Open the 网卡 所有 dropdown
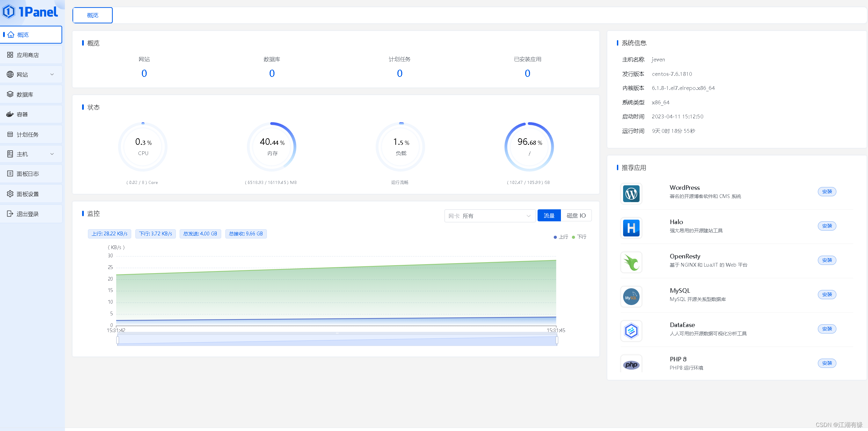This screenshot has width=868, height=431. (x=489, y=216)
